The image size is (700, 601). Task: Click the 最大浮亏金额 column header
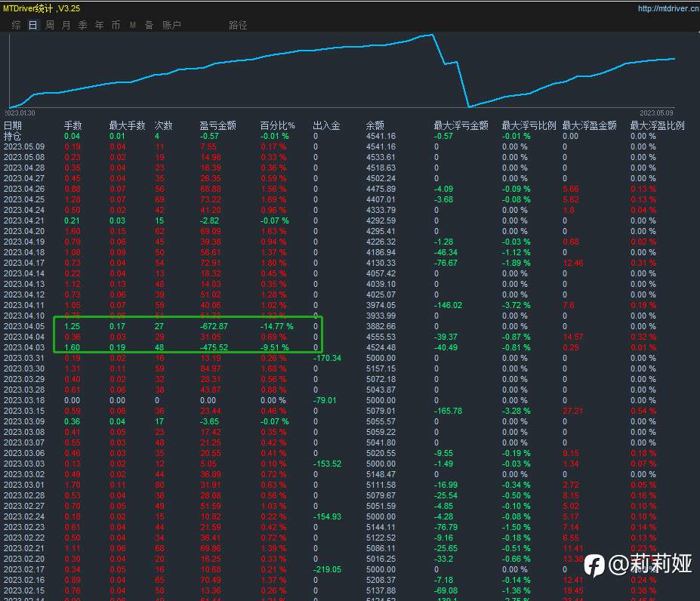coord(461,125)
